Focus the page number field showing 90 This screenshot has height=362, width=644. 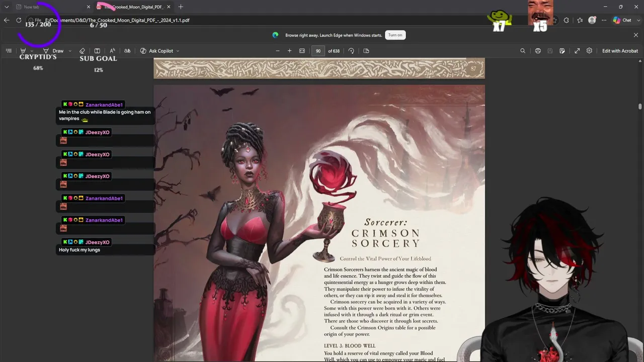point(318,51)
